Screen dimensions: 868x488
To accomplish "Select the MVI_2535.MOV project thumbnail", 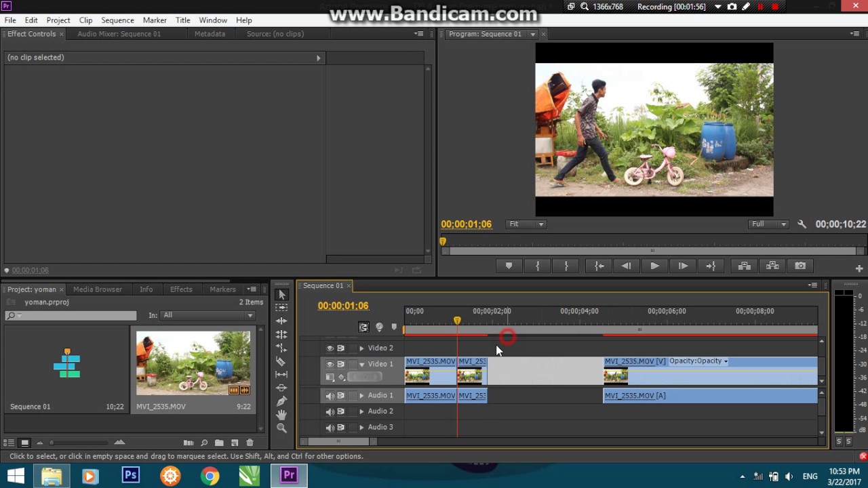I will (x=193, y=363).
